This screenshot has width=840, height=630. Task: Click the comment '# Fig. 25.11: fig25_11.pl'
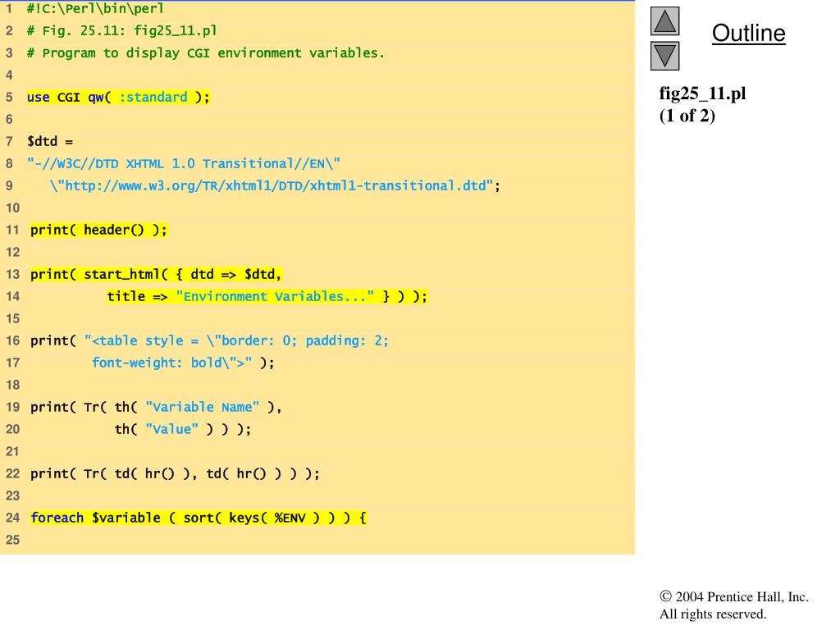pos(122,30)
